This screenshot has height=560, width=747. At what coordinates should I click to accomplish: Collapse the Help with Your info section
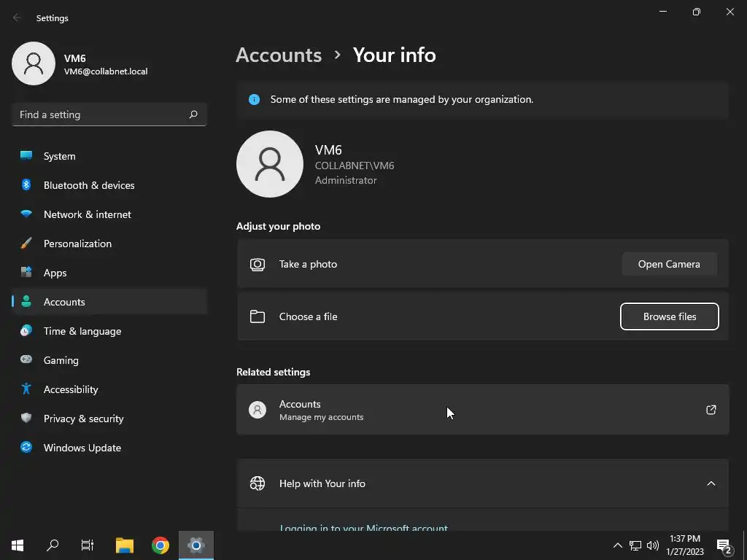711,483
